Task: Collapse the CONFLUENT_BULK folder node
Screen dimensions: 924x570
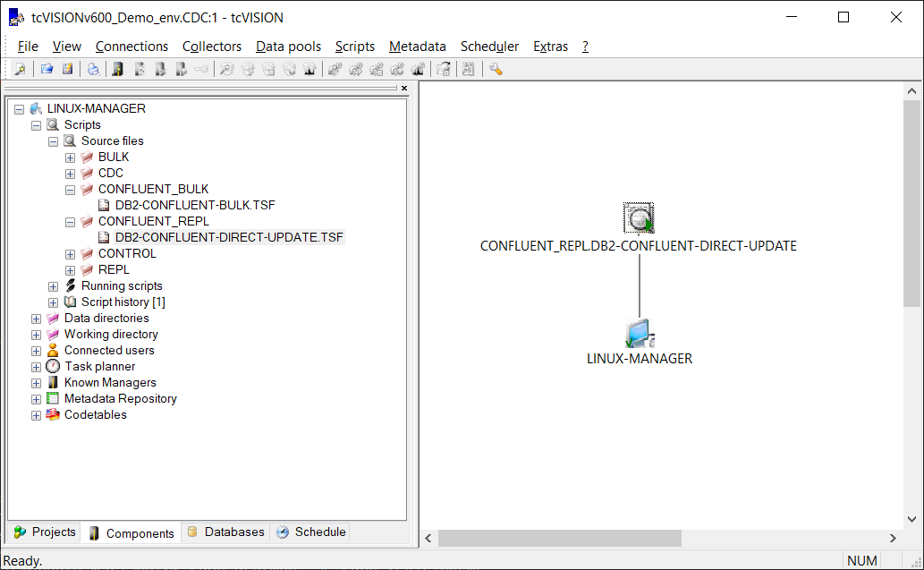Action: [70, 190]
